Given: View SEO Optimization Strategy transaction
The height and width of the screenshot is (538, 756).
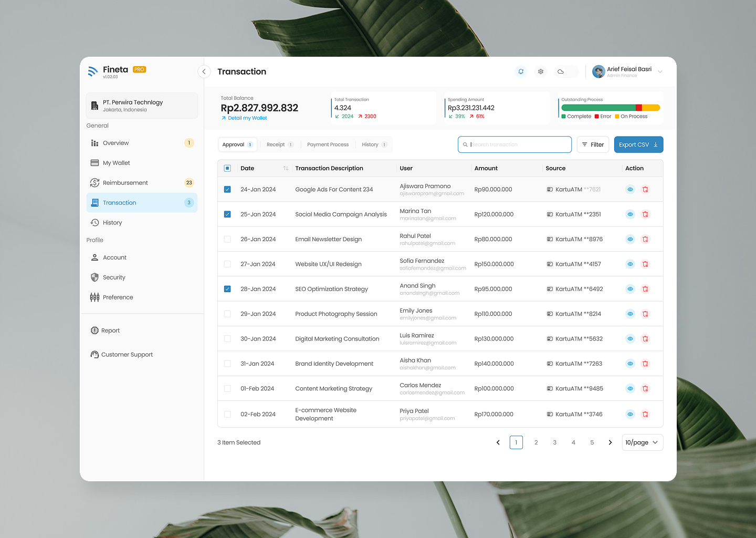Looking at the screenshot, I should 630,289.
